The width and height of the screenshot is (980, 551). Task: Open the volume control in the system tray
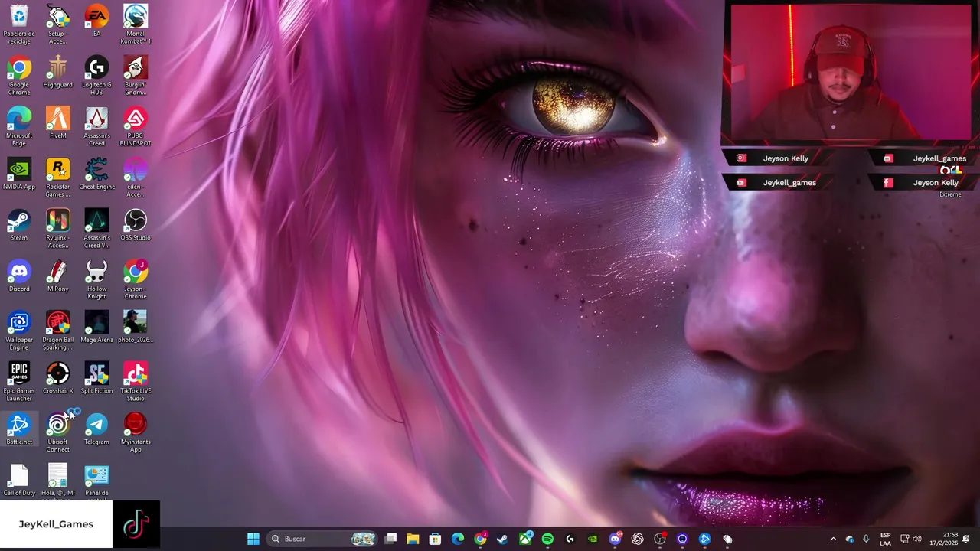(917, 539)
